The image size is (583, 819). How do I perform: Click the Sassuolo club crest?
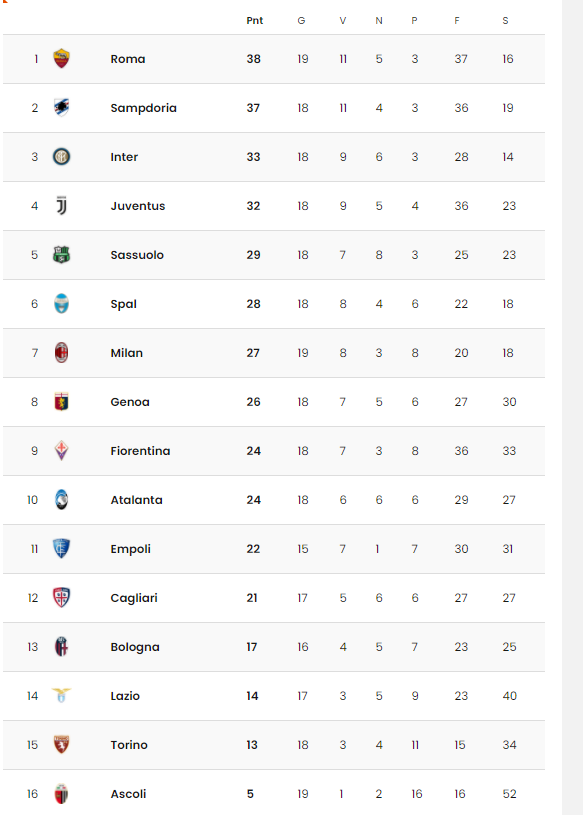(x=61, y=255)
